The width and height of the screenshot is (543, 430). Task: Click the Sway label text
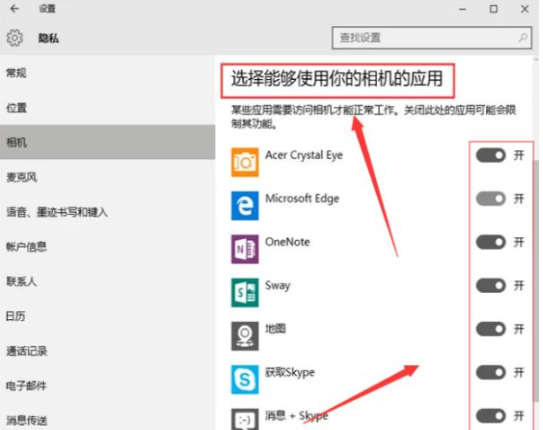278,286
